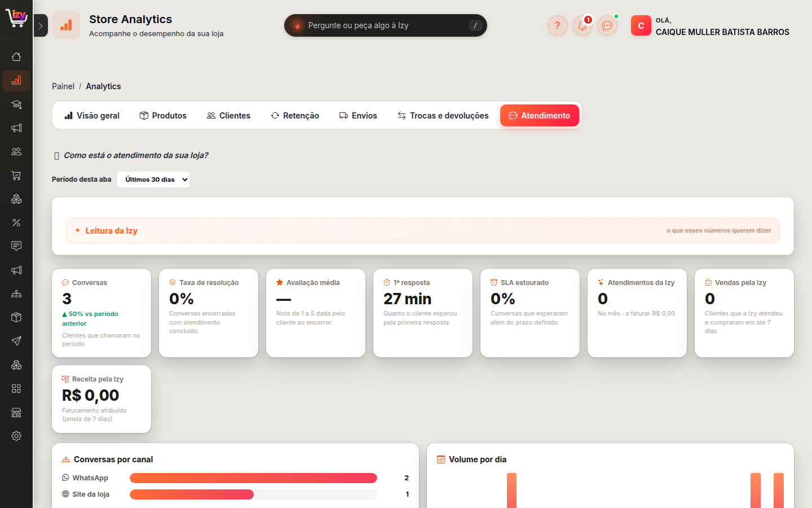This screenshot has height=508, width=812.
Task: Click the Taxa de resolução card
Action: pyautogui.click(x=209, y=313)
